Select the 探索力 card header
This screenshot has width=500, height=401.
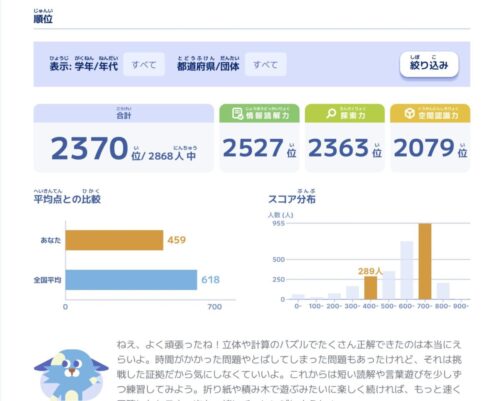(x=345, y=113)
